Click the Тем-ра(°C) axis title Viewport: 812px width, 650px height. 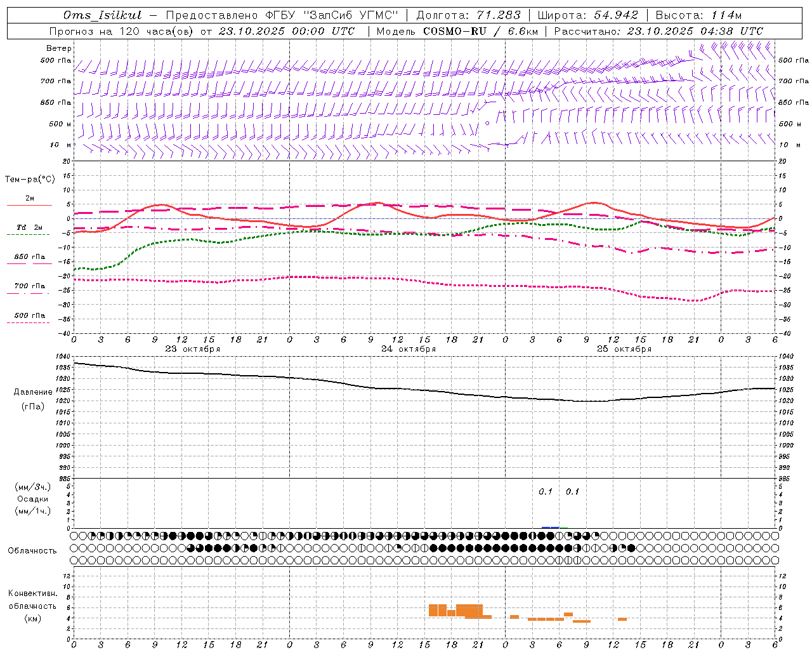[x=30, y=180]
